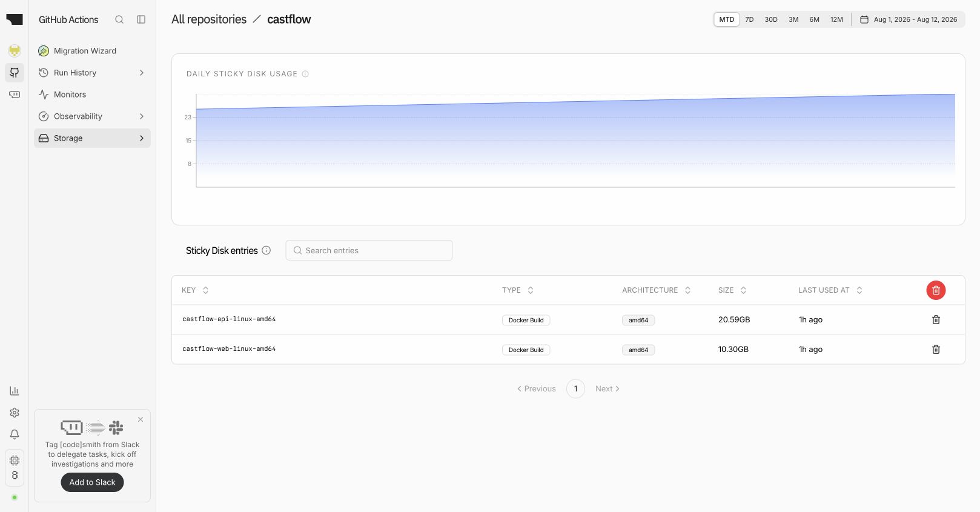Go to Next page

(608, 388)
